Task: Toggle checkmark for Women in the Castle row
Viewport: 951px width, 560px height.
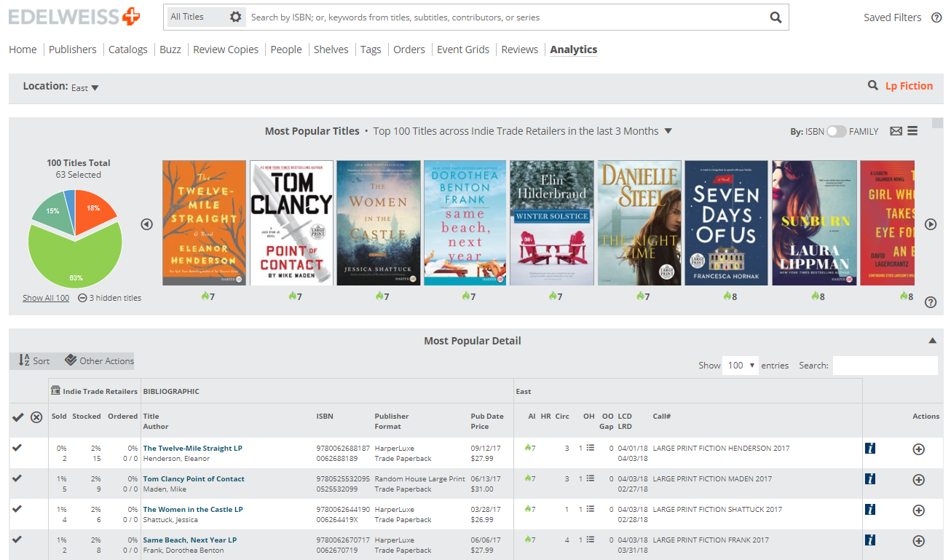Action: 17,508
